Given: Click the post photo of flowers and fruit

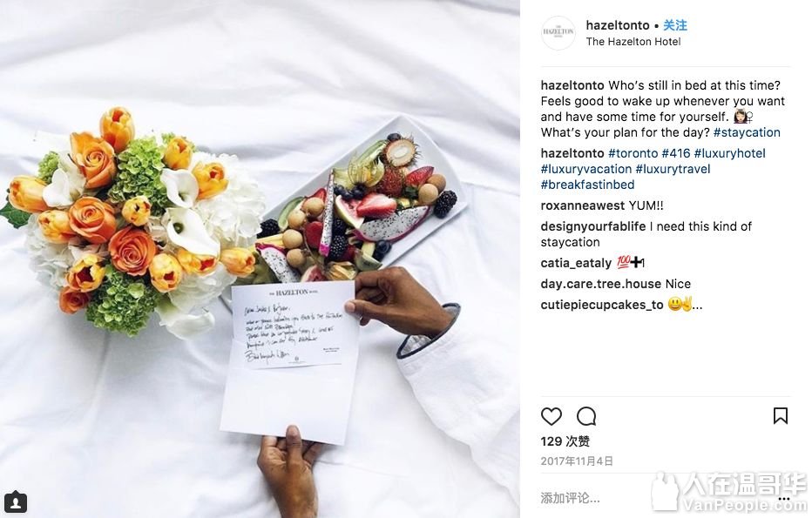Looking at the screenshot, I should [x=260, y=259].
